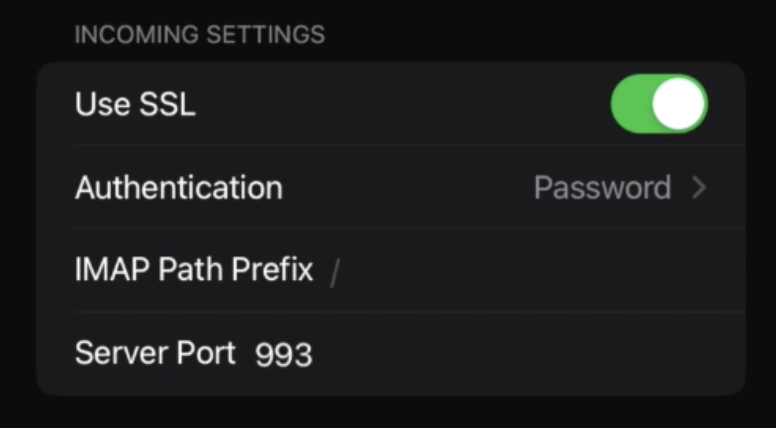Screen dimensions: 776x428
Task: Tap the IMAP Path Prefix label
Action: (194, 270)
